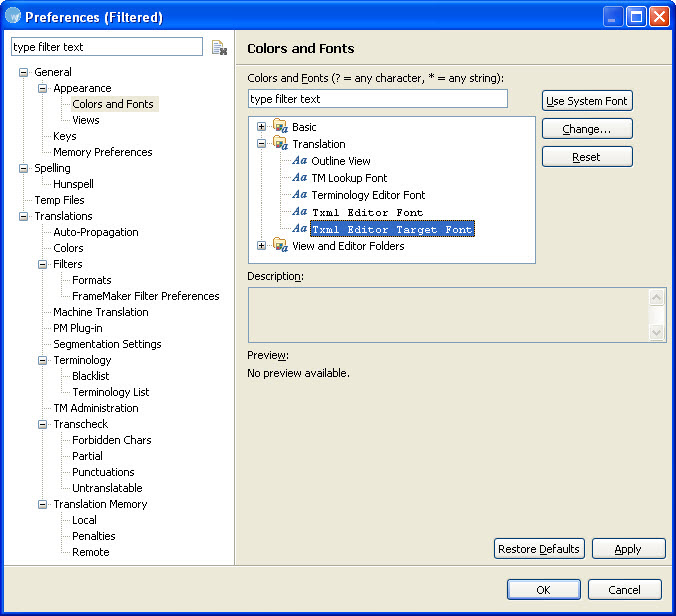Select the Machine Translation preference page

click(x=100, y=312)
